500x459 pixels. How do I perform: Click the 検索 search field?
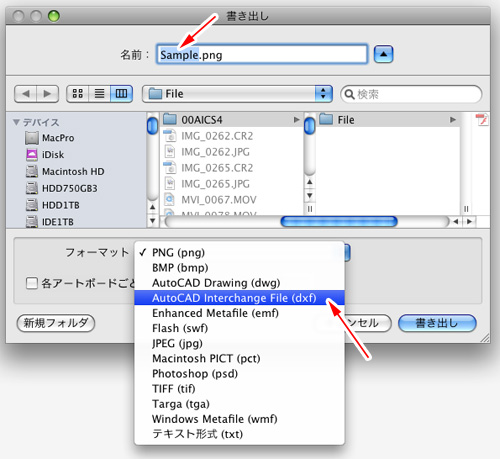coord(411,94)
